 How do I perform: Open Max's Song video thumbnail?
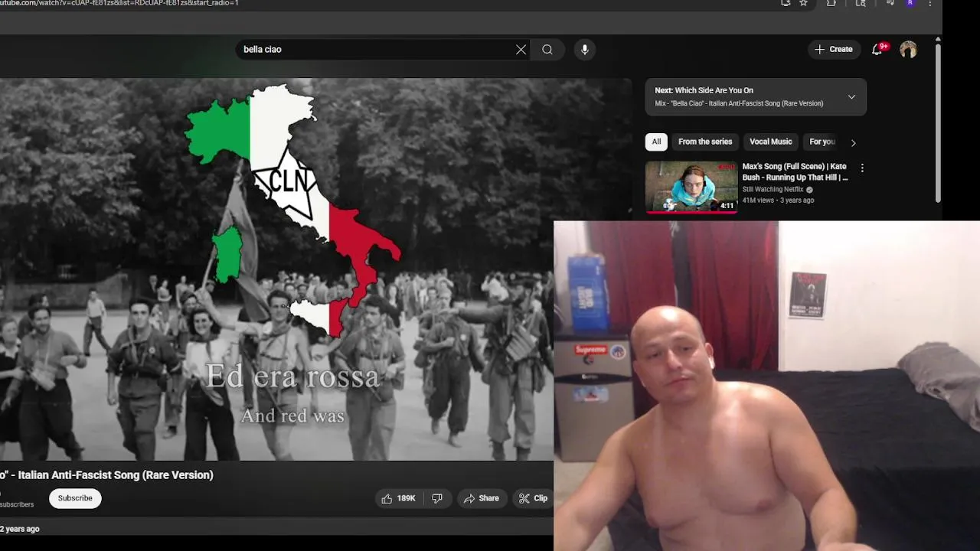click(691, 187)
